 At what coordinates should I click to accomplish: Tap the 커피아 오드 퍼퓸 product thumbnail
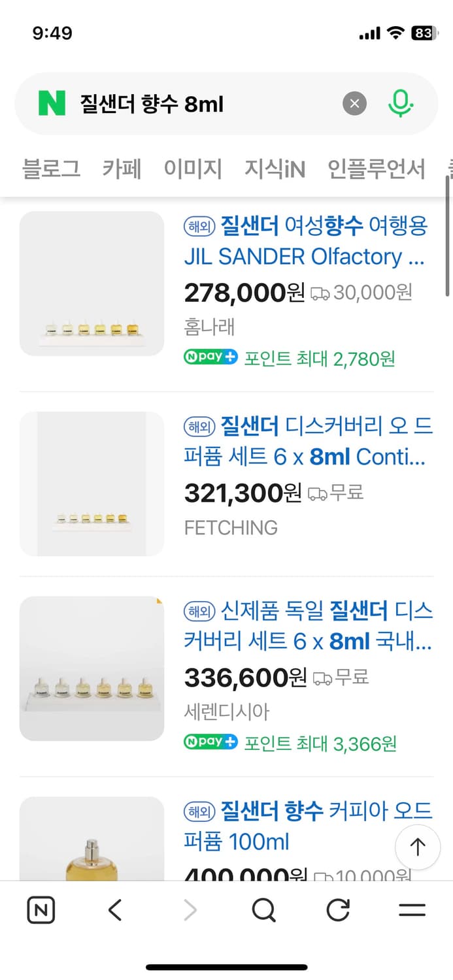click(x=92, y=843)
